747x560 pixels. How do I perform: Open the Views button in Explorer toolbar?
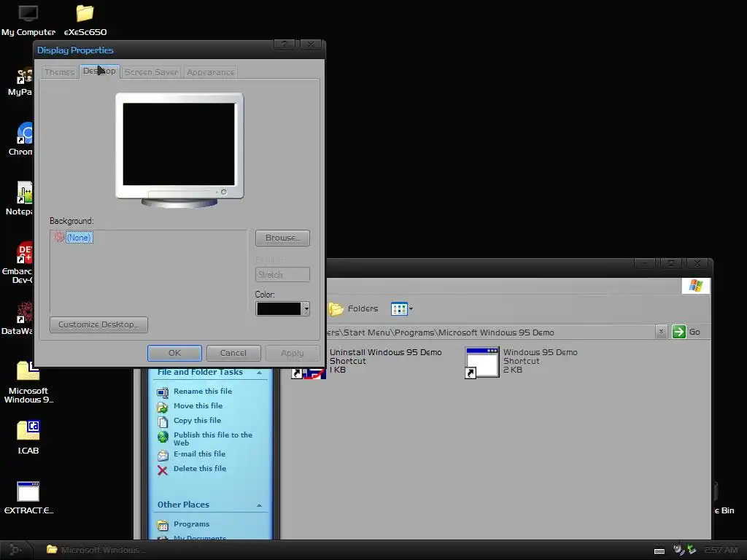[x=402, y=309]
